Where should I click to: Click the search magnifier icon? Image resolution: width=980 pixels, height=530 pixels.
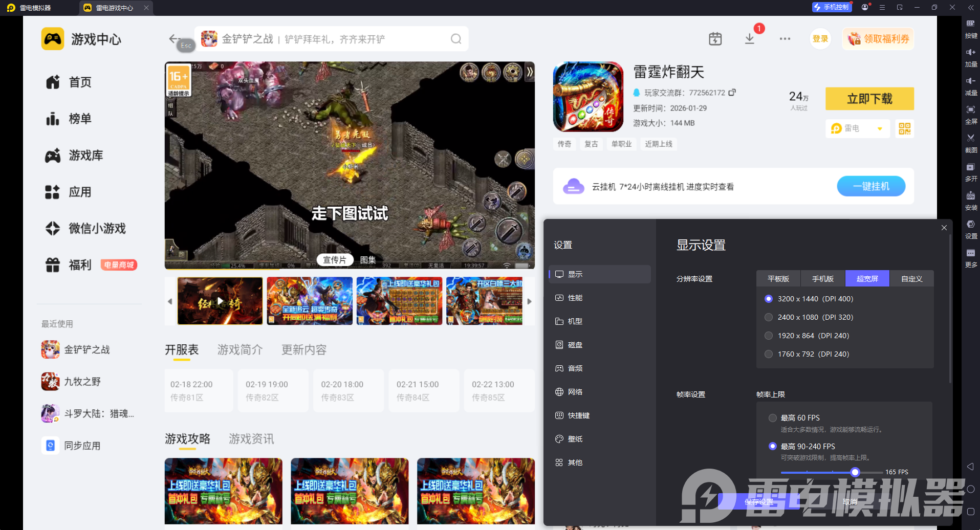456,39
